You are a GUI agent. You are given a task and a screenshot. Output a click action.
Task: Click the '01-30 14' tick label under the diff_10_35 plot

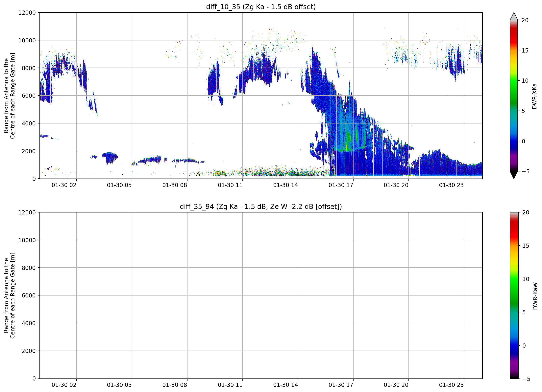[x=285, y=185]
